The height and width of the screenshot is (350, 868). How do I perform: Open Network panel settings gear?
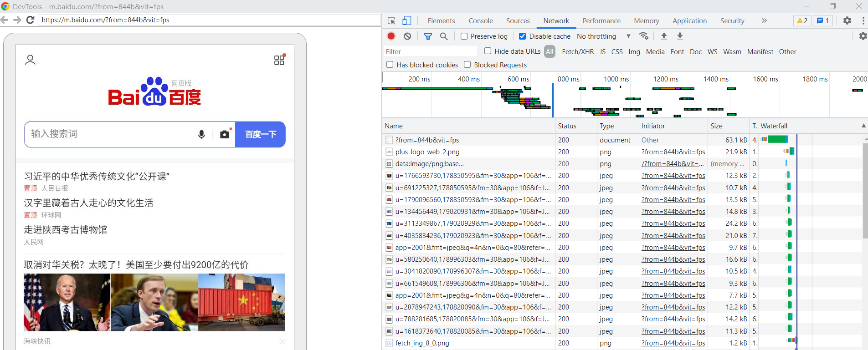863,36
